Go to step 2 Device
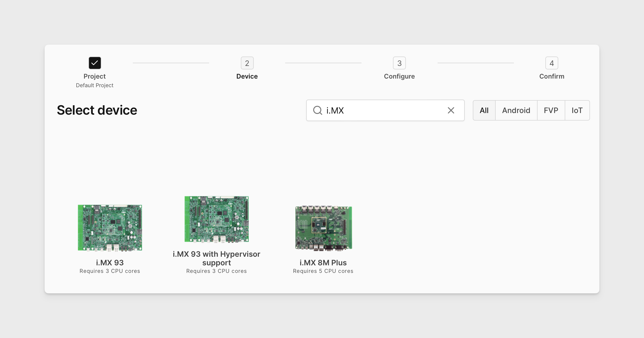The width and height of the screenshot is (644, 338). (247, 63)
